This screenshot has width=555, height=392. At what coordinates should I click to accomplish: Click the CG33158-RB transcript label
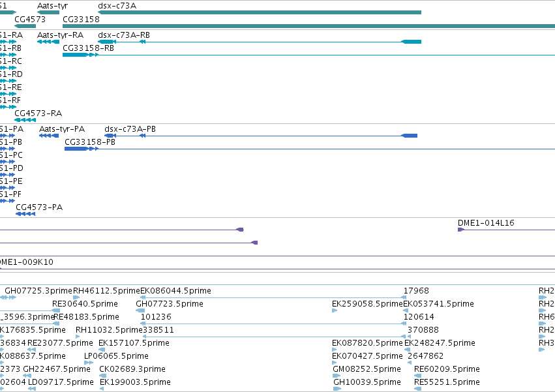(88, 48)
